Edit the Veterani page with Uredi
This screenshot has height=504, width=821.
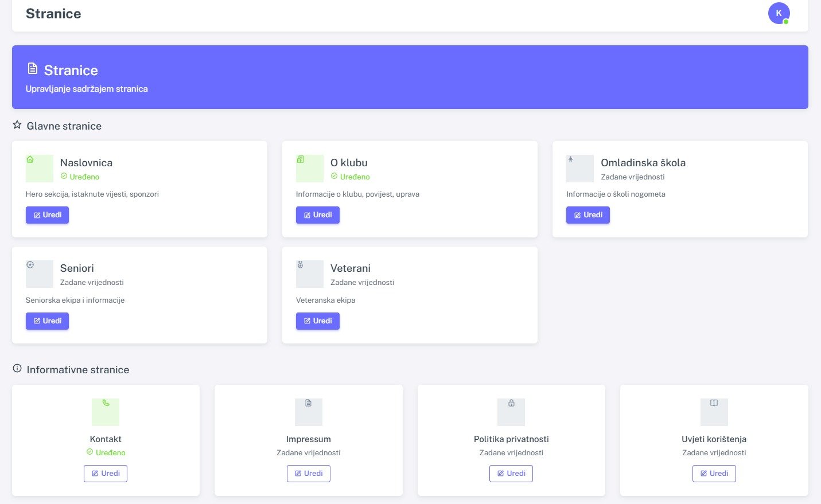(318, 321)
